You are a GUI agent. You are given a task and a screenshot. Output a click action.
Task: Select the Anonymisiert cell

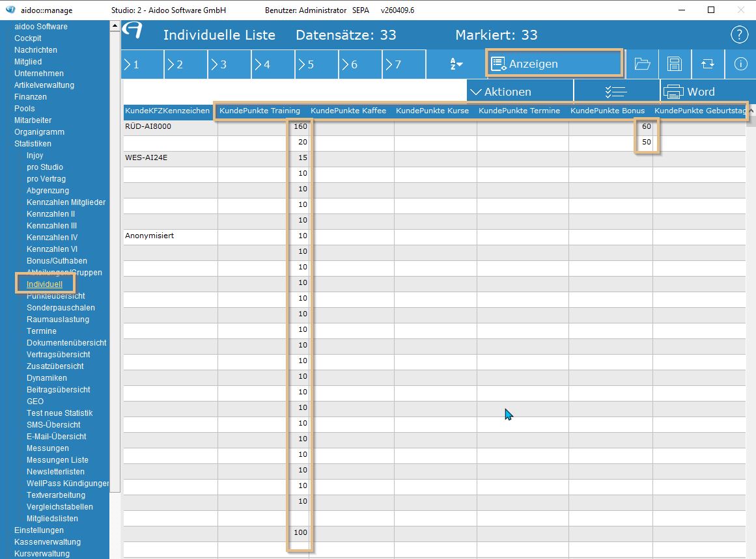(171, 236)
